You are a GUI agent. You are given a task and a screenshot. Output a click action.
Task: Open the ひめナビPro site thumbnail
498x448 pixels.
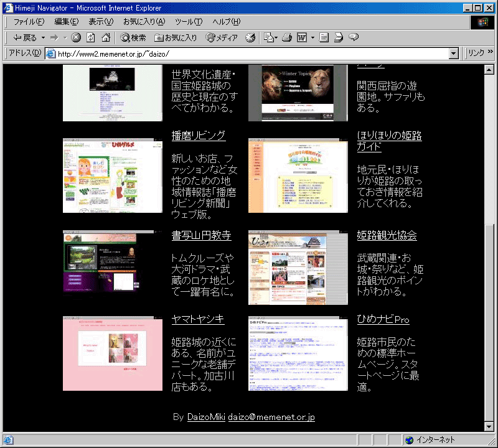tap(298, 353)
